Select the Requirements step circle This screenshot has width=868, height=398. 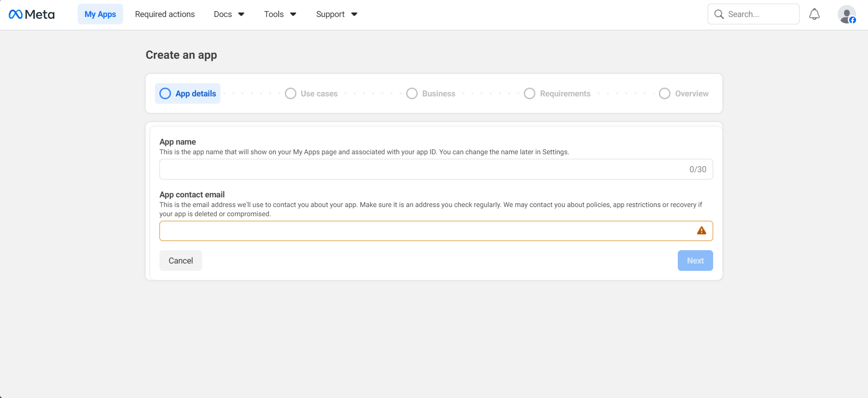(529, 94)
